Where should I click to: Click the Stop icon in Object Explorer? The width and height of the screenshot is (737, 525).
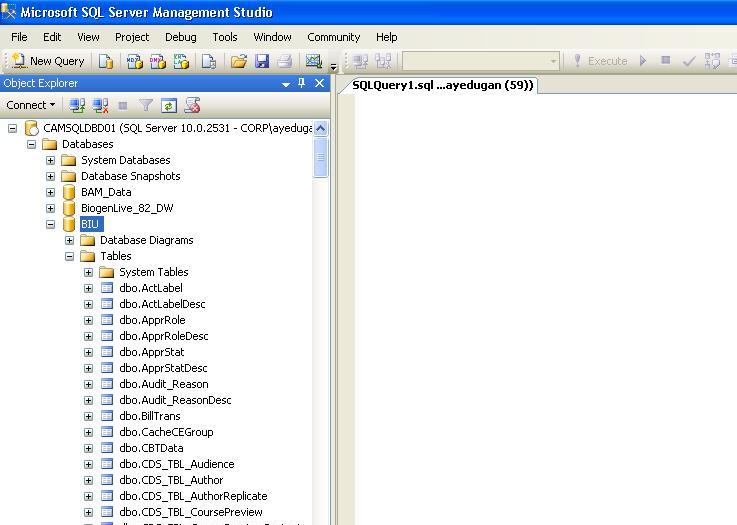(123, 105)
